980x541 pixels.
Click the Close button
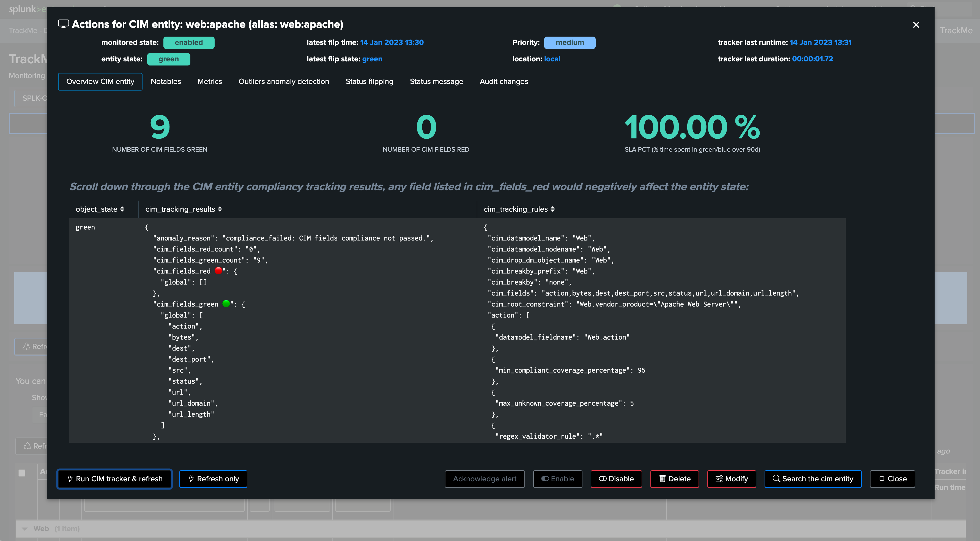tap(893, 479)
